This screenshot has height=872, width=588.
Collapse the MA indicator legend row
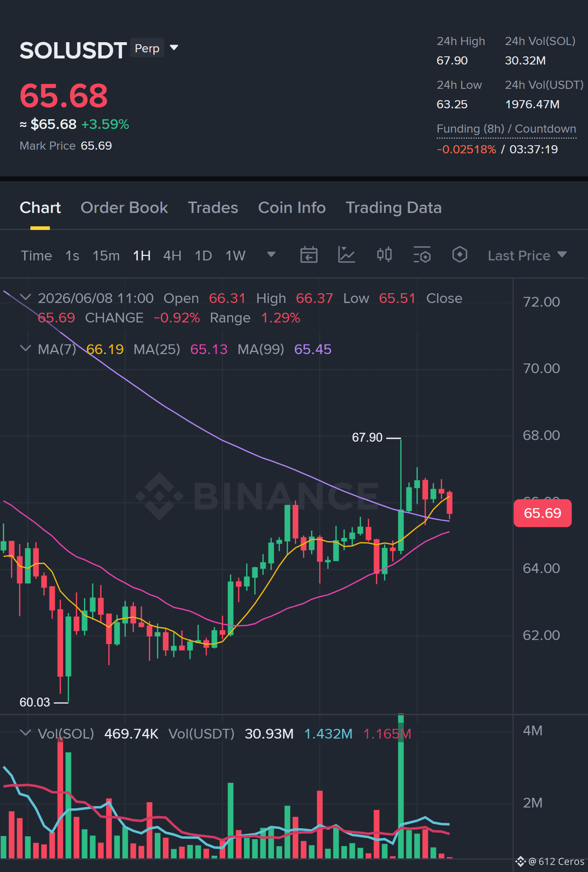(x=26, y=349)
